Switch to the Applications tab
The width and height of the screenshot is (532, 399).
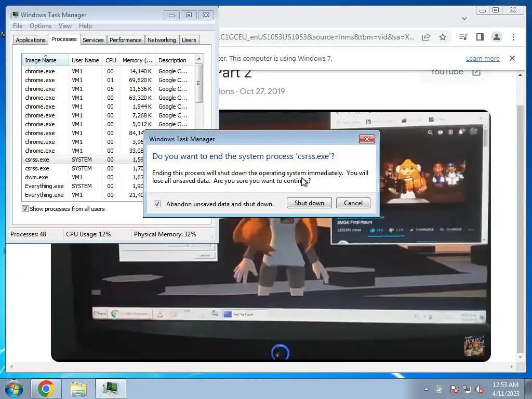[31, 40]
